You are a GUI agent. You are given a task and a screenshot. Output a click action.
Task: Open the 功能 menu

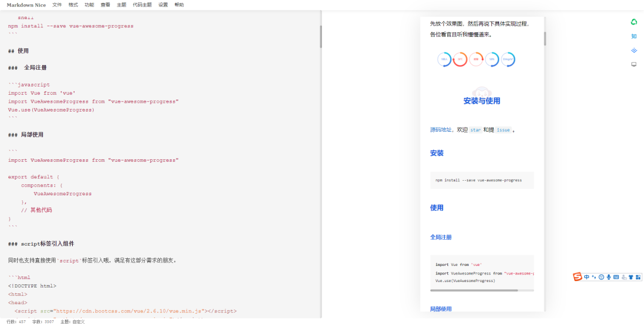pos(89,5)
